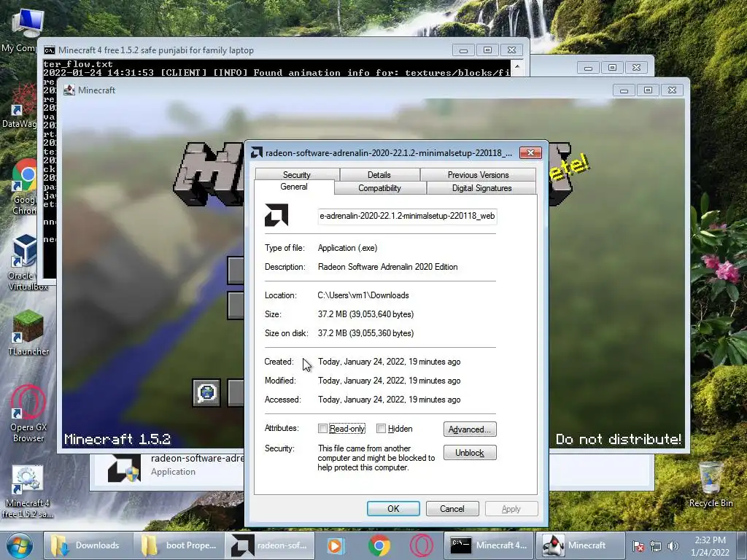Click the Radeon Software Adrenalin 2020 Edition description

pyautogui.click(x=388, y=267)
